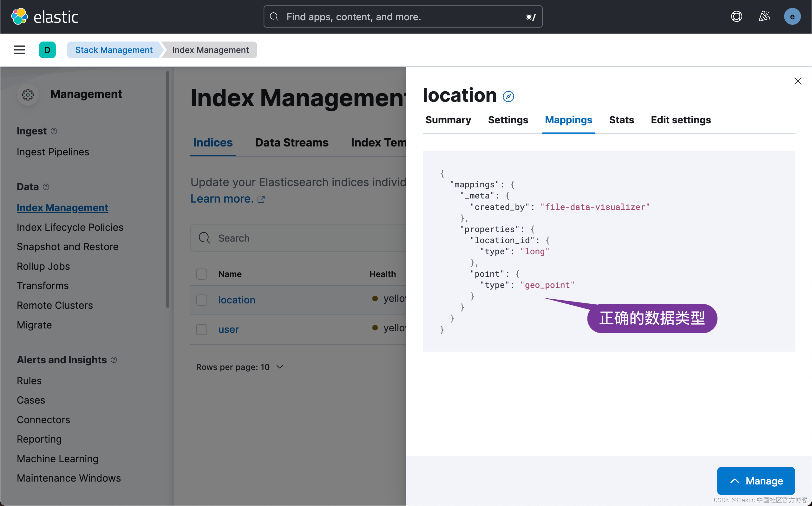Select all indices via header checkbox
This screenshot has height=506, width=812.
point(201,274)
